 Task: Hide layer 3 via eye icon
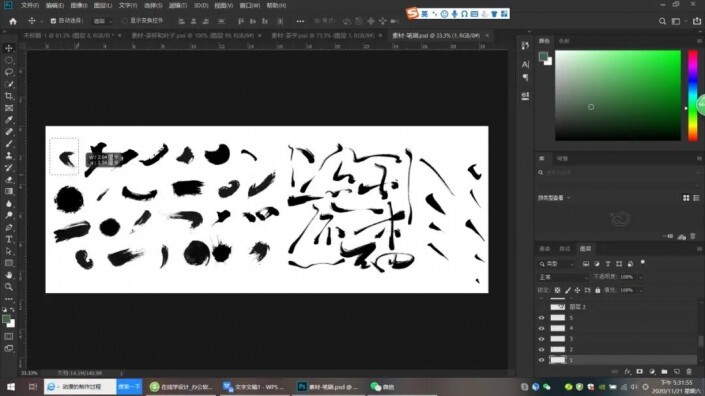click(x=541, y=338)
